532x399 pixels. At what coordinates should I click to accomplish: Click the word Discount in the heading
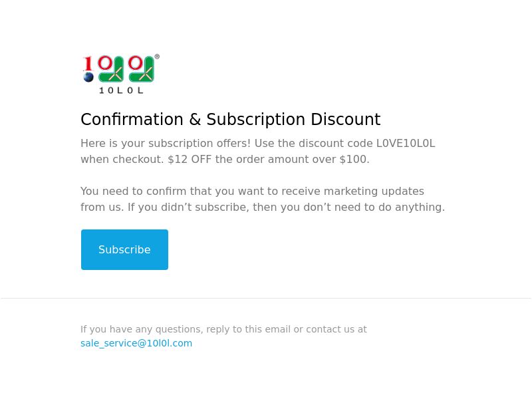coord(345,120)
